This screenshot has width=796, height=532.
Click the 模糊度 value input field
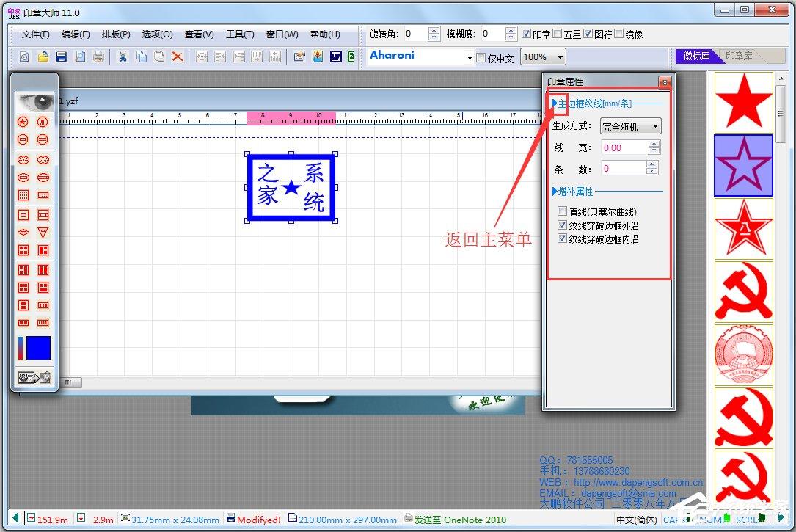click(x=492, y=34)
